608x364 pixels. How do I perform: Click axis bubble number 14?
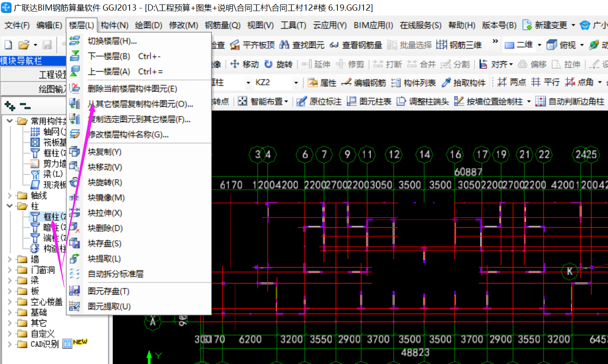pyautogui.click(x=424, y=154)
